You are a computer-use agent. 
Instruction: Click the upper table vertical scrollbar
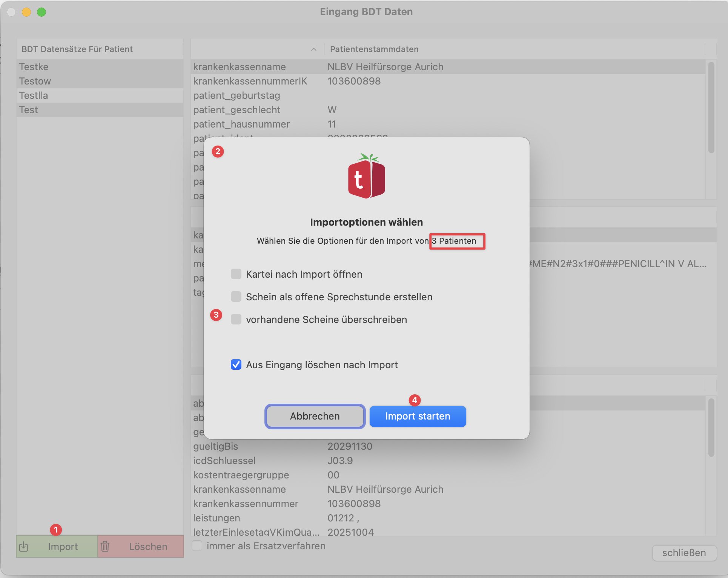click(711, 108)
